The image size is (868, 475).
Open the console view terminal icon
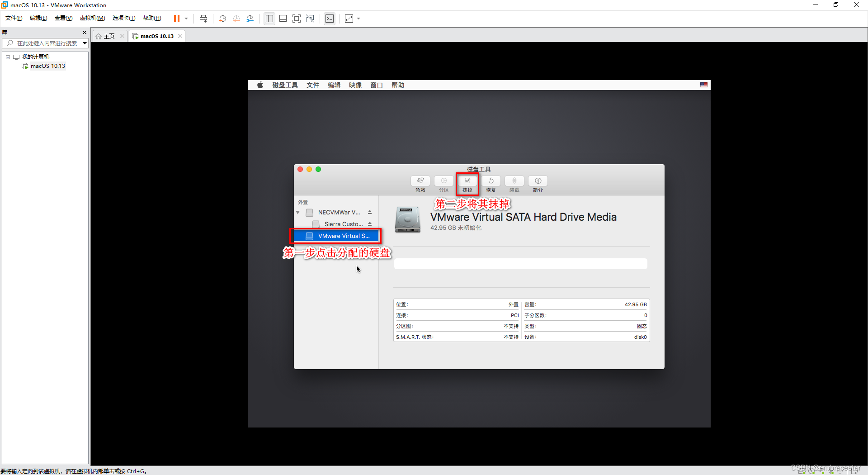tap(330, 19)
